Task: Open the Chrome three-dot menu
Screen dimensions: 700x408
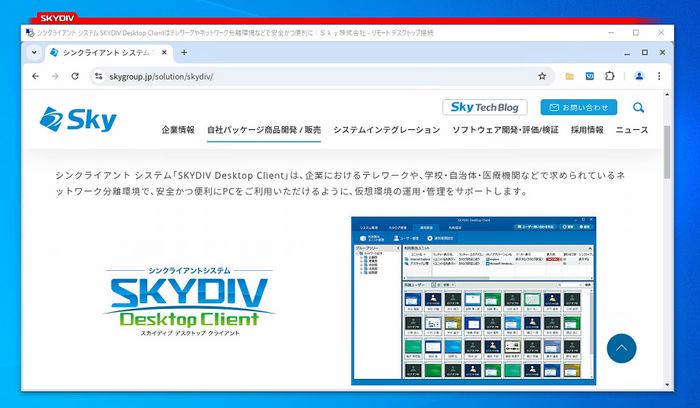Action: (x=659, y=76)
